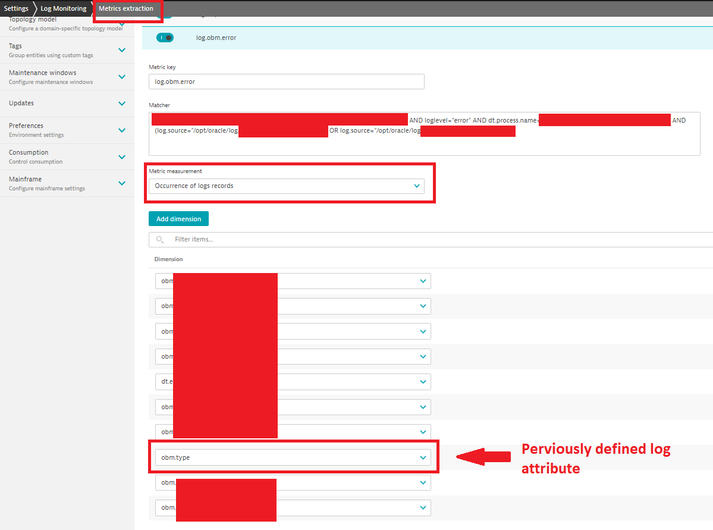Click the Add dimension button

[178, 218]
